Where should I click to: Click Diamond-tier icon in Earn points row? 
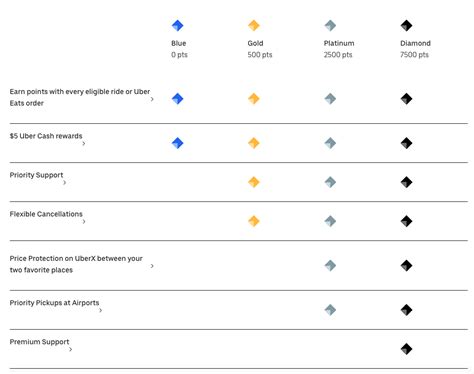click(x=406, y=99)
